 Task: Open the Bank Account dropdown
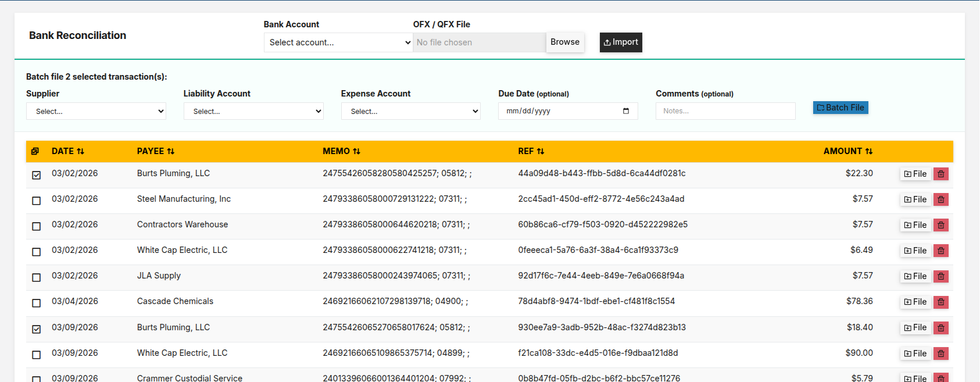[338, 42]
